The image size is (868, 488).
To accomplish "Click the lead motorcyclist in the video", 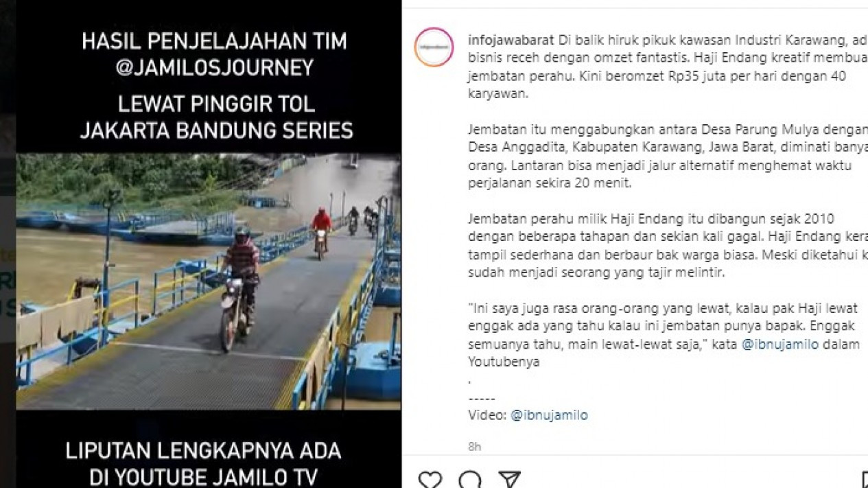I will pos(238,288).
